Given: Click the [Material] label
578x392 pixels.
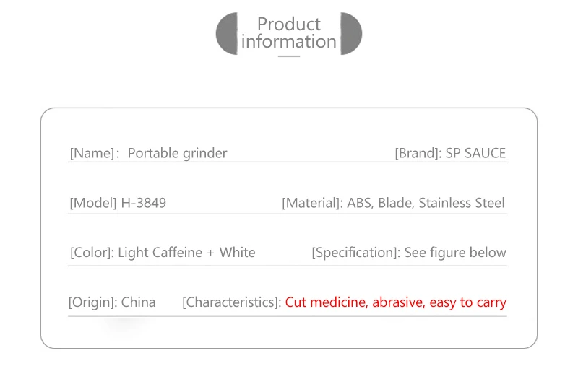Looking at the screenshot, I should [313, 203].
